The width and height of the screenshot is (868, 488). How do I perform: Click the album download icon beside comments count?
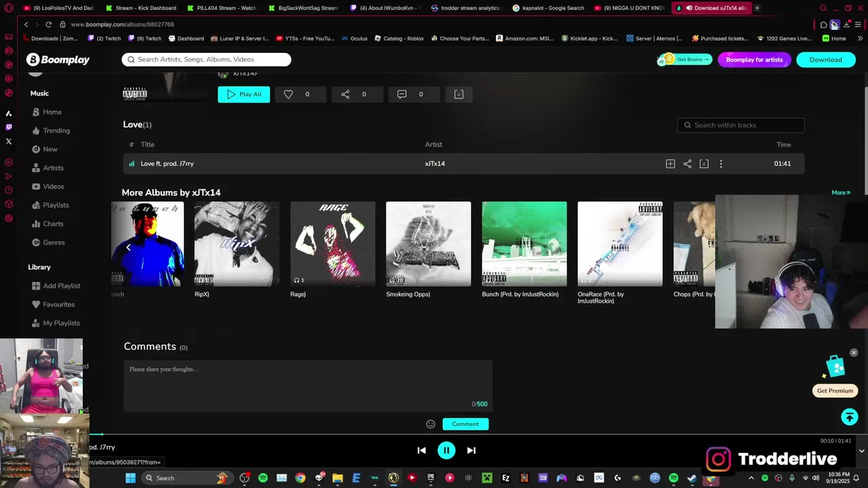tap(458, 94)
